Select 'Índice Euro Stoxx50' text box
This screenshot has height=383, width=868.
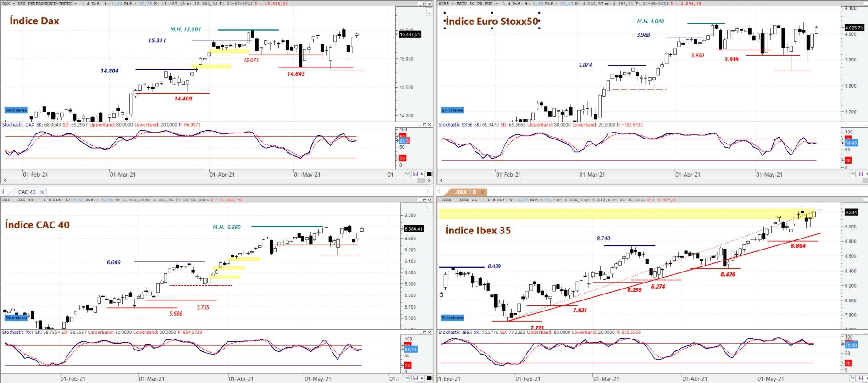tap(492, 21)
